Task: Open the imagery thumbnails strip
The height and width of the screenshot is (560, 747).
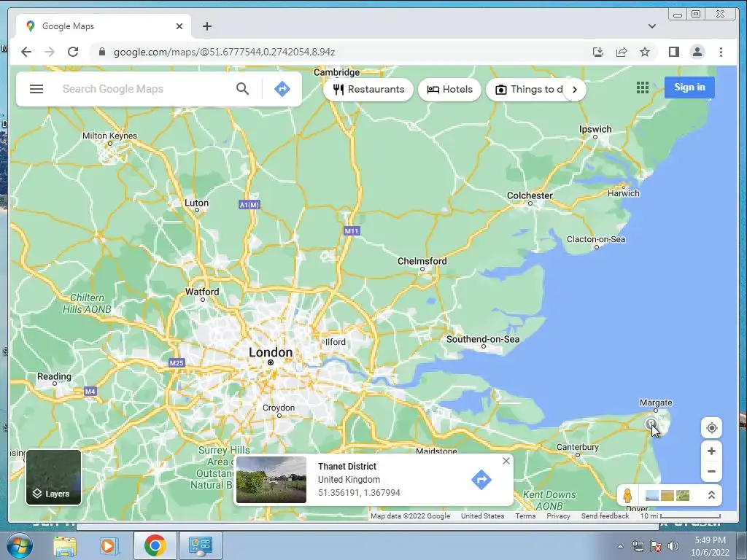Action: pos(667,495)
